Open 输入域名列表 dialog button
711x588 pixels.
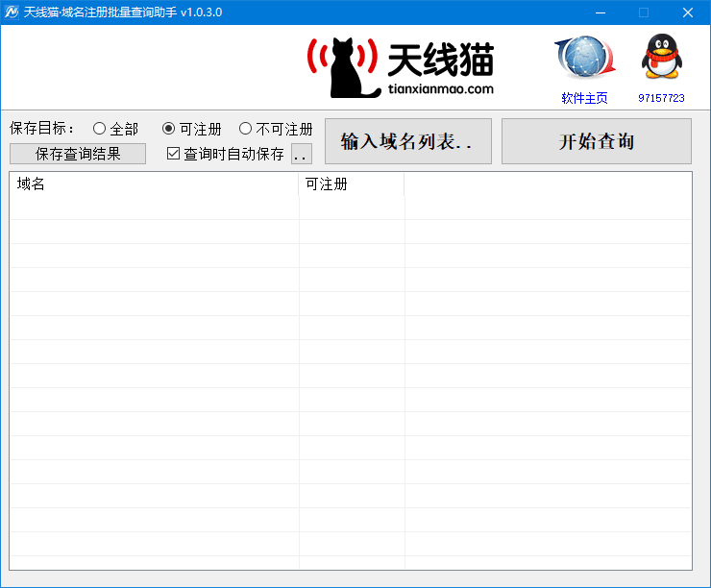point(408,141)
